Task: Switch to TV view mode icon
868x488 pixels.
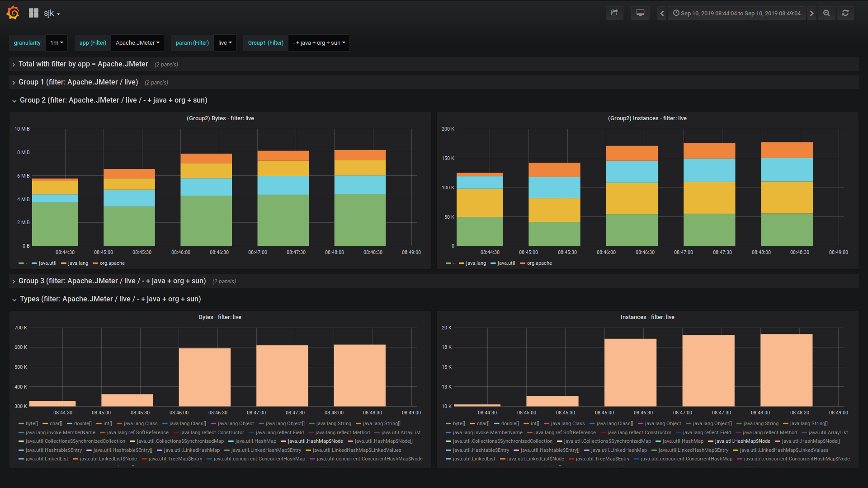Action: point(640,13)
